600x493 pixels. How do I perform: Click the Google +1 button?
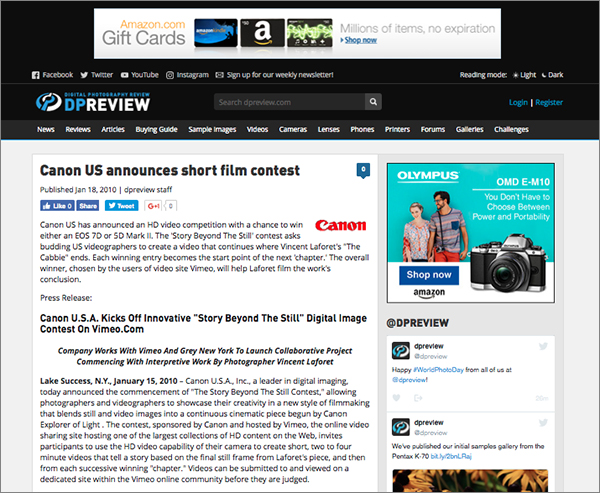tap(153, 206)
